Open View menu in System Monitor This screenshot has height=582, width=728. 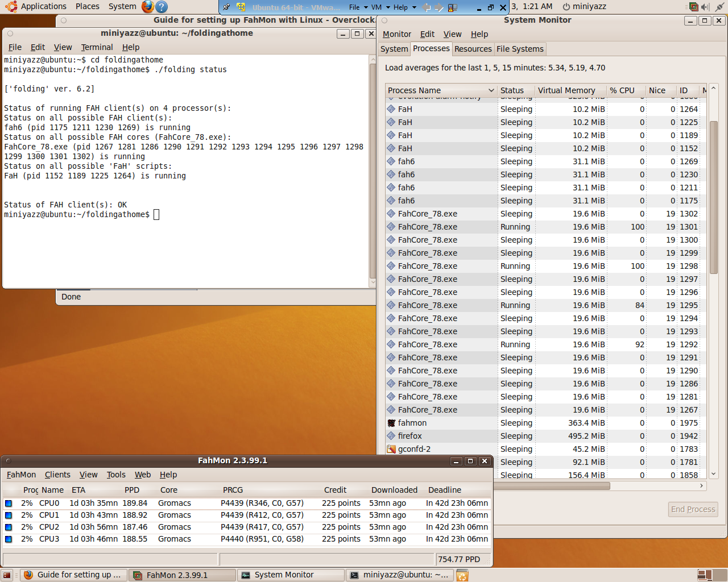tap(453, 34)
